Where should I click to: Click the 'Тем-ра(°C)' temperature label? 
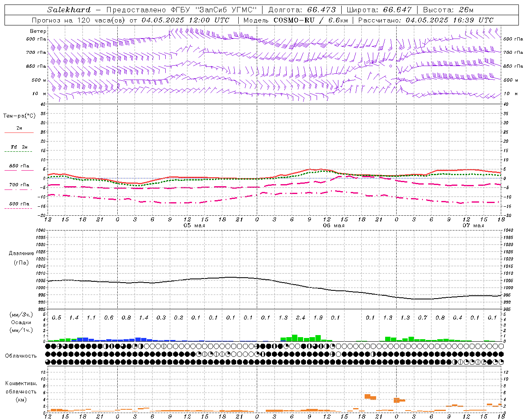[19, 116]
